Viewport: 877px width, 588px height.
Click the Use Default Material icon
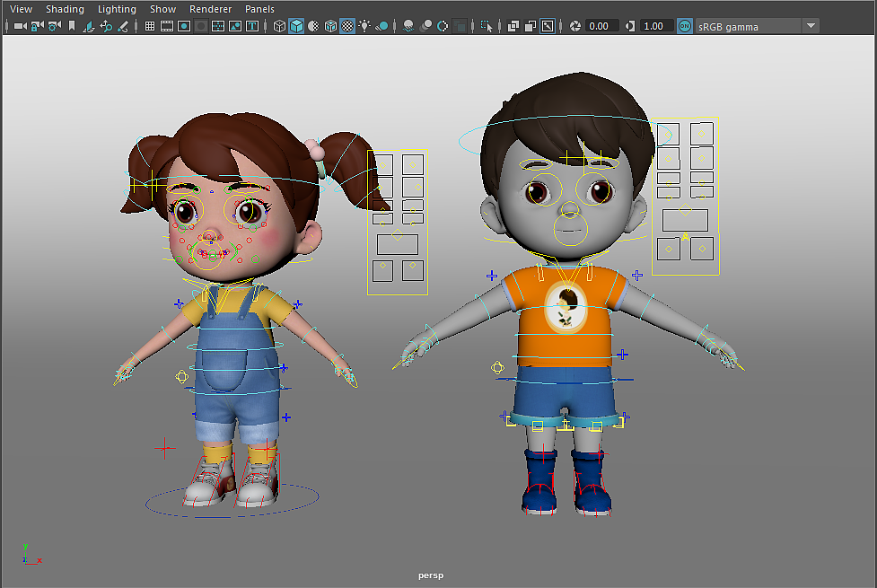(313, 26)
